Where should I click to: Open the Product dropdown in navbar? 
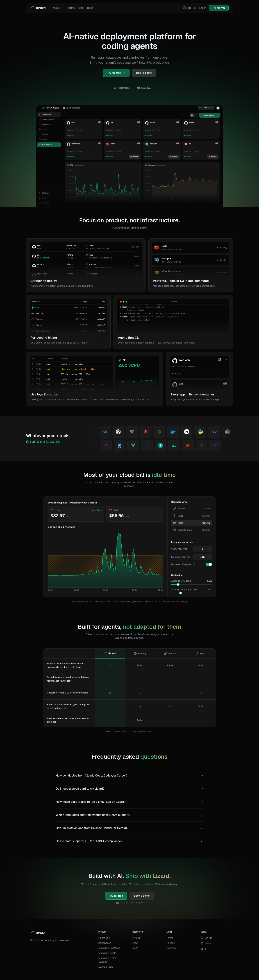tap(57, 8)
